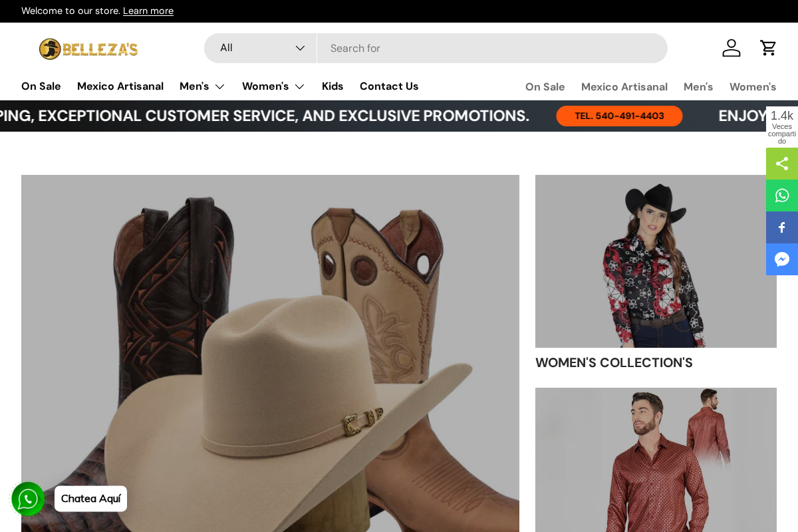Expand the Women's navigation dropdown
798x532 pixels.
273,86
